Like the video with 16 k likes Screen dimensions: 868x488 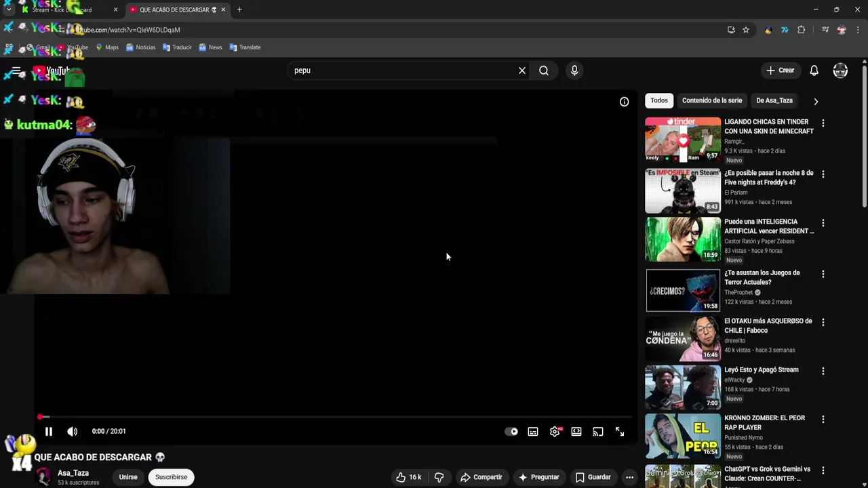coord(408,477)
